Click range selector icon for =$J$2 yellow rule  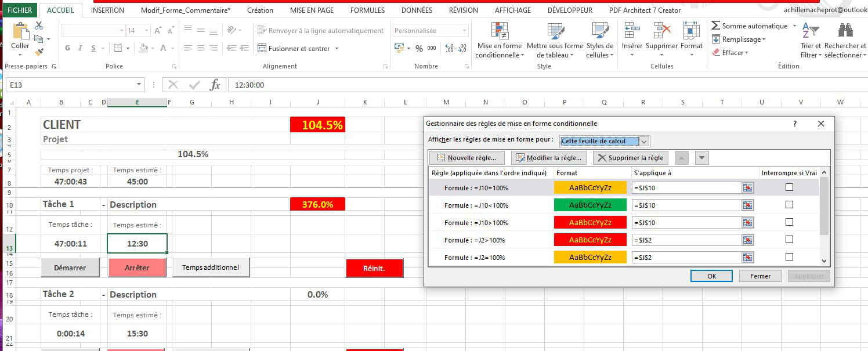click(748, 257)
